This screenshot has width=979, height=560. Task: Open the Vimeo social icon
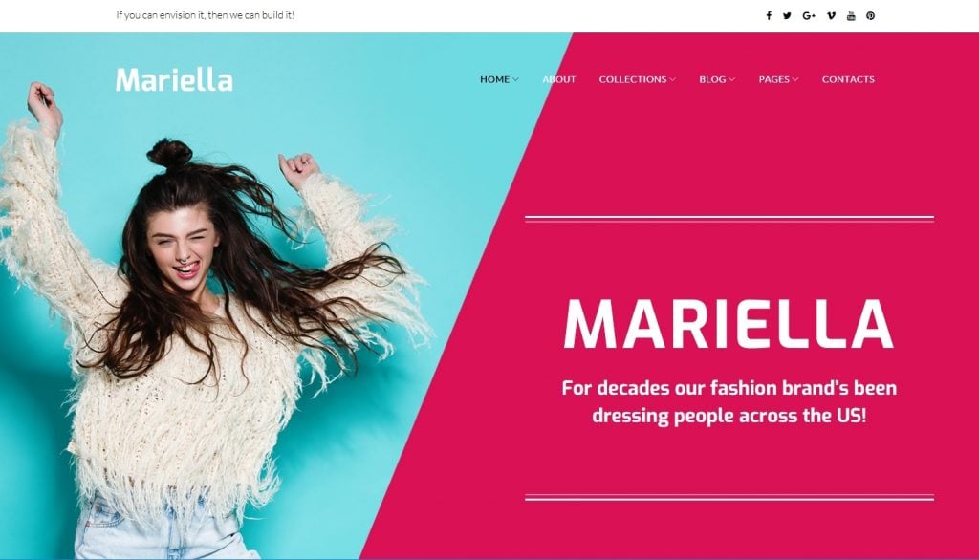click(x=831, y=15)
